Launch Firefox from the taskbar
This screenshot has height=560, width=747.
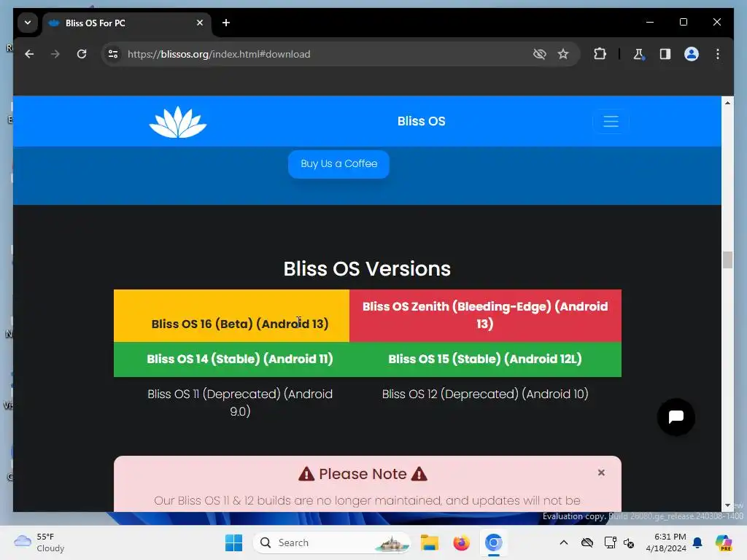461,542
